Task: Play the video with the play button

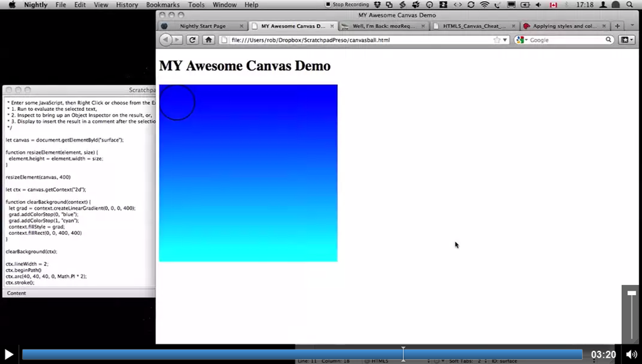Action: 9,355
